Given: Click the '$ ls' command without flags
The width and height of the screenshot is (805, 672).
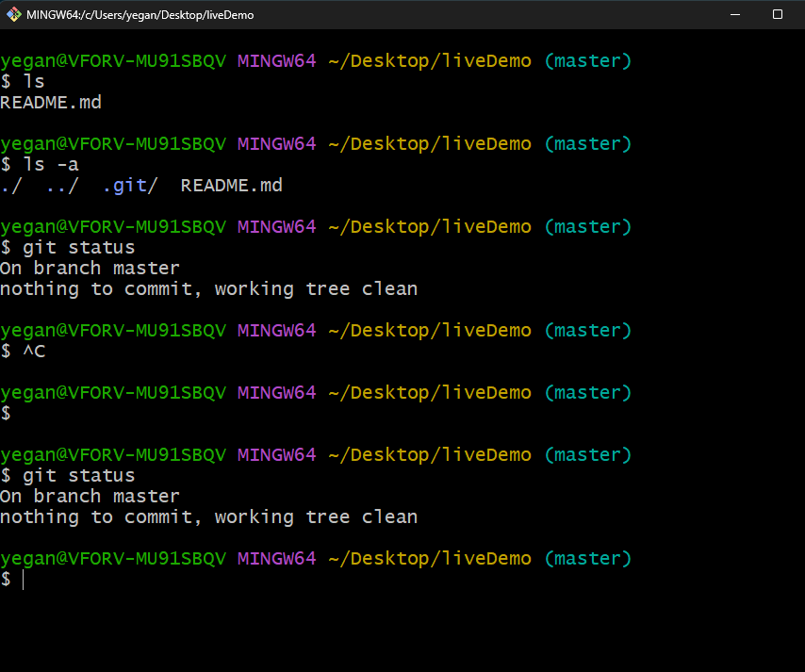Looking at the screenshot, I should tap(23, 81).
